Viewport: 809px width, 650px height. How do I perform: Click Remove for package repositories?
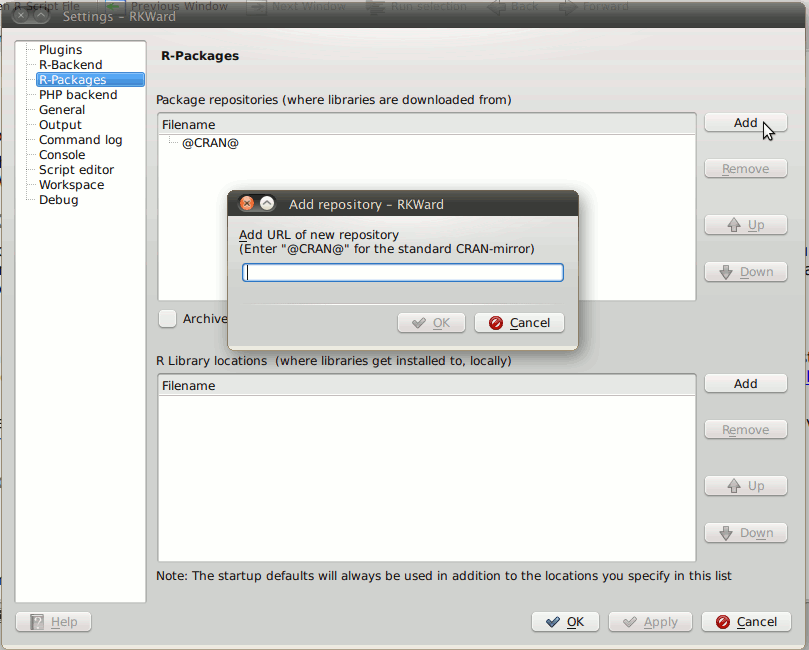pos(746,169)
